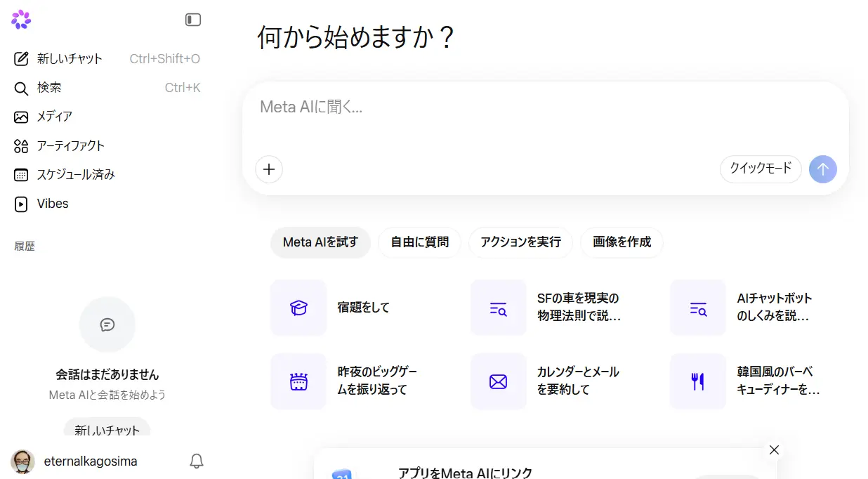Open アーティファクト in the sidebar
The width and height of the screenshot is (868, 479).
[x=107, y=145]
